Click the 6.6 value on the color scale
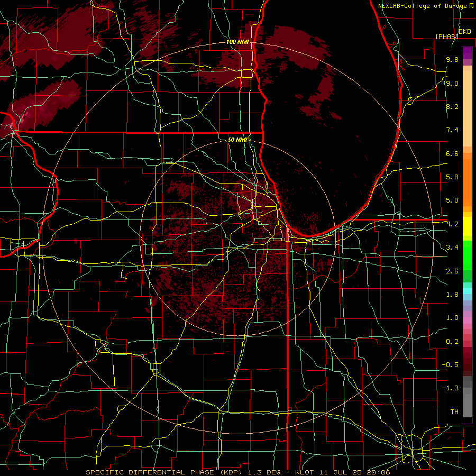The image size is (476, 476). [452, 153]
